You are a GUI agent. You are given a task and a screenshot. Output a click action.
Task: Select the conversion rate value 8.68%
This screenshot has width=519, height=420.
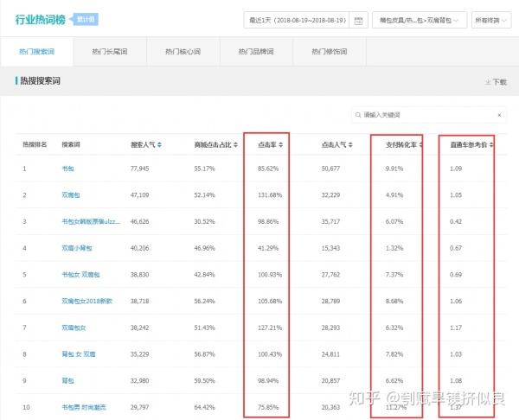coord(394,301)
